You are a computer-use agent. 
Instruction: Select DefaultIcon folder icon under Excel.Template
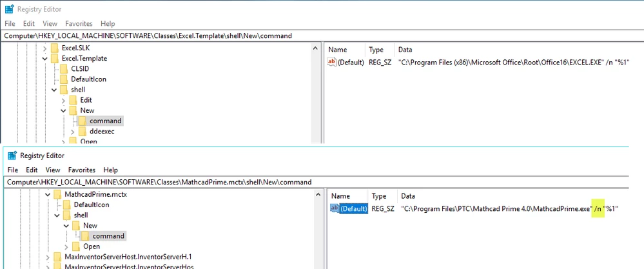pyautogui.click(x=64, y=79)
